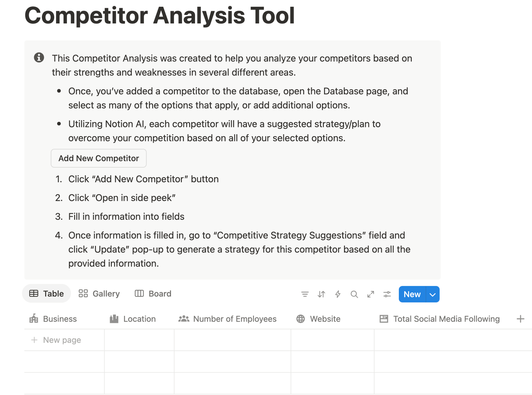Open the database filter icon

pyautogui.click(x=305, y=294)
